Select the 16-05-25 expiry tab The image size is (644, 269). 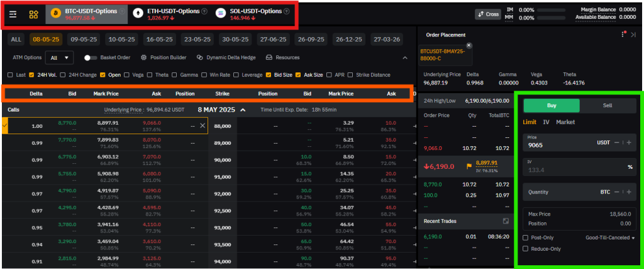(x=160, y=40)
